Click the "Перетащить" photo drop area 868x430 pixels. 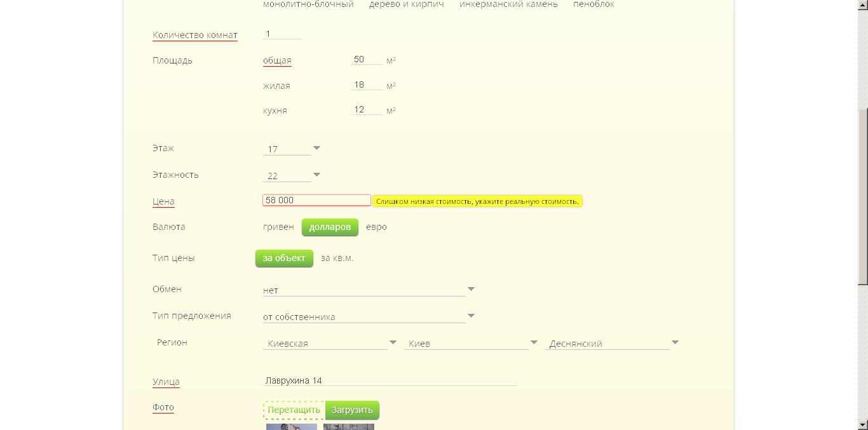294,410
